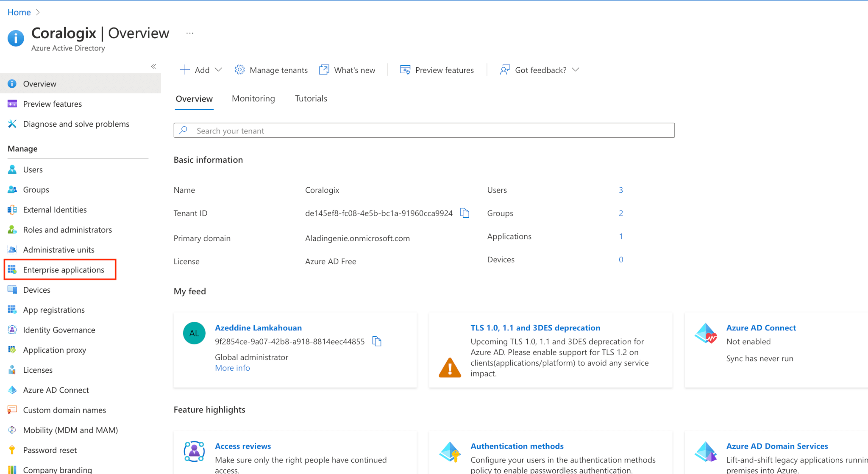Click the Aladingenie.onmicrosoft.com primary domain value
Image resolution: width=868 pixels, height=474 pixels.
(357, 238)
